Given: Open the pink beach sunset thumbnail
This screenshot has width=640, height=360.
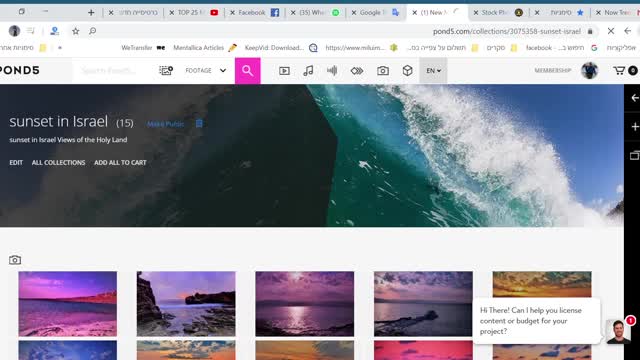Looking at the screenshot, I should point(67,304).
